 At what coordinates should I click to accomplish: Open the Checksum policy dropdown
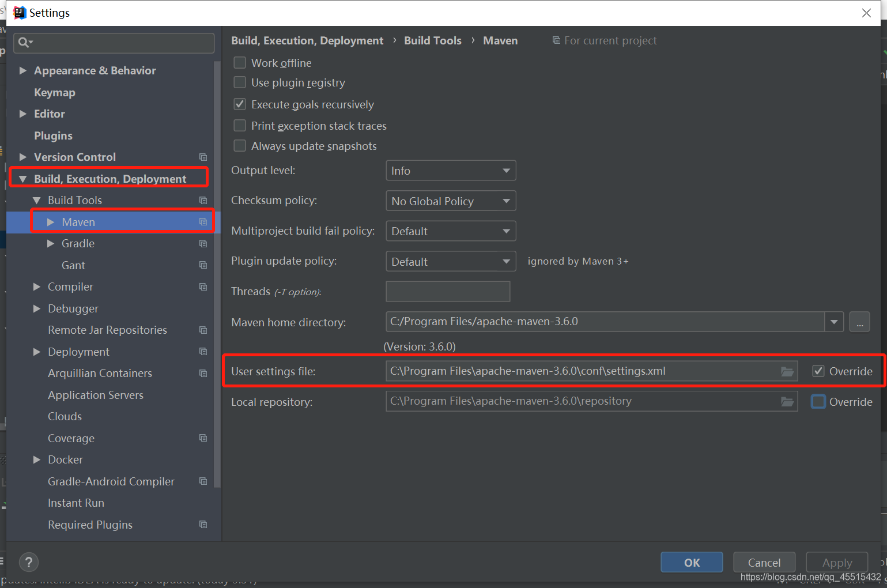pyautogui.click(x=451, y=201)
